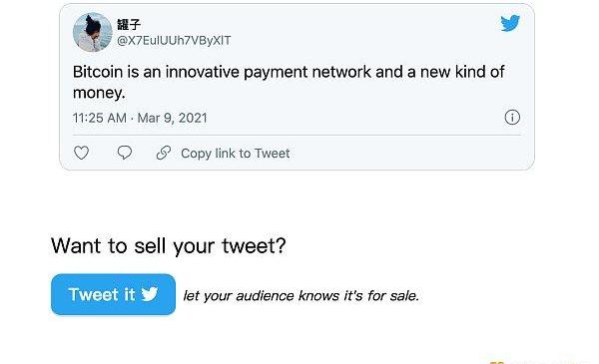The image size is (599, 364).
Task: Click the Twitter bird logo in tweet card
Action: pos(510,23)
